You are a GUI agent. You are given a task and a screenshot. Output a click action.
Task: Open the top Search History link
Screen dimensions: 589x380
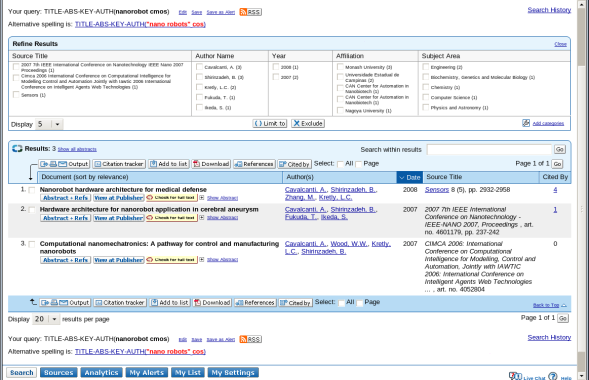pos(549,10)
